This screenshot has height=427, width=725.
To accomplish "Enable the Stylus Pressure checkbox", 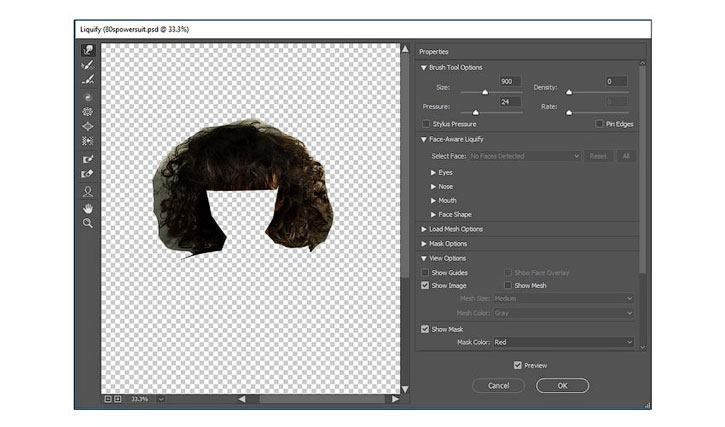I will click(x=426, y=124).
